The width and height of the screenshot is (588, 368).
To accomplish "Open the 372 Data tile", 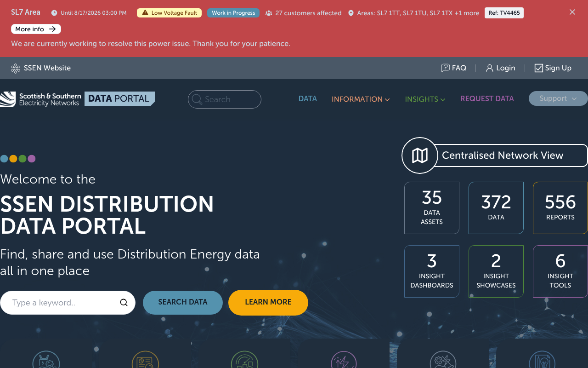I will (496, 208).
